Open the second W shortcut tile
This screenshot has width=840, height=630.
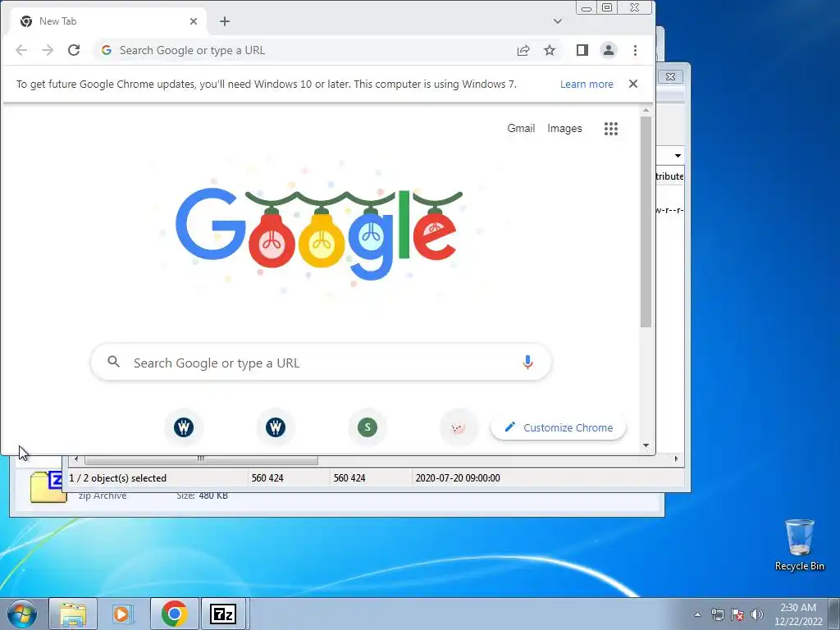(x=276, y=427)
